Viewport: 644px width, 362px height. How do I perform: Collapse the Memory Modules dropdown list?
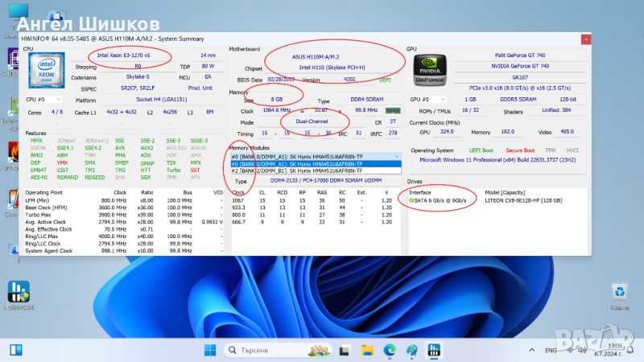[395, 156]
